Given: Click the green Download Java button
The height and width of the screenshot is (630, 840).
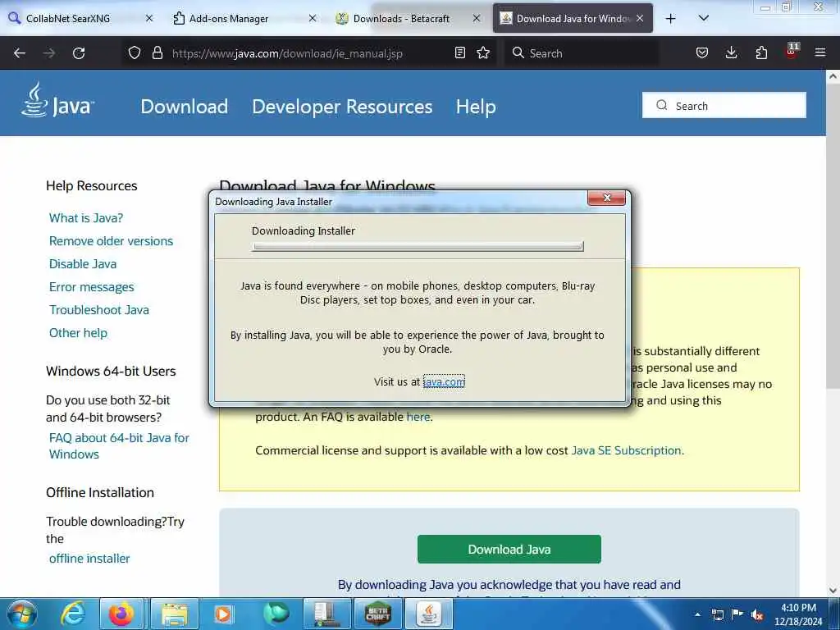Looking at the screenshot, I should click(509, 549).
